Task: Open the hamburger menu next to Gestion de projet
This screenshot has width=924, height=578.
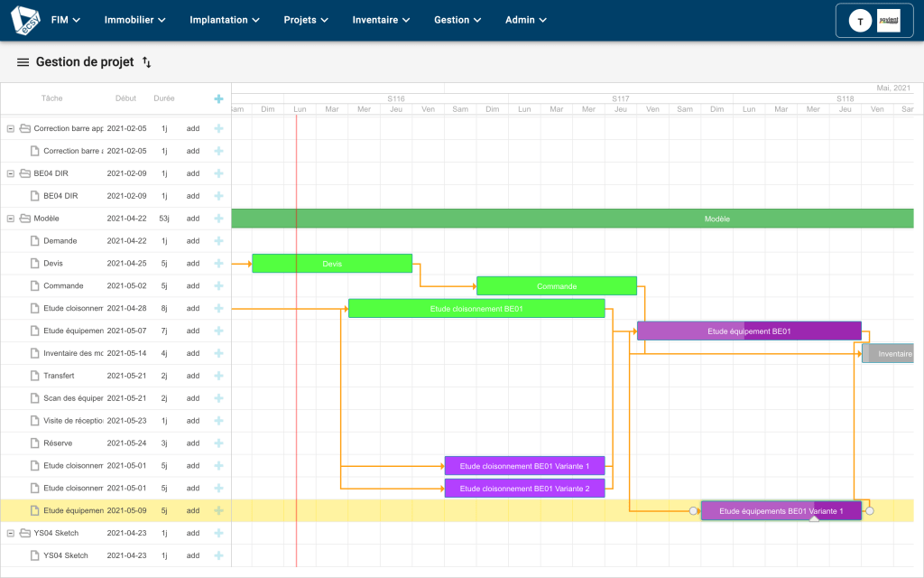Action: point(23,63)
